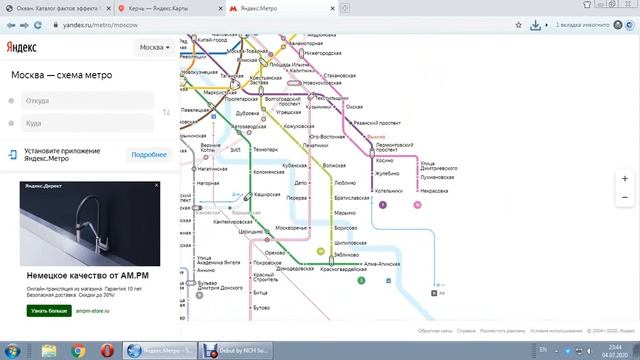Open the Разместить рекламу footer link

point(502,331)
